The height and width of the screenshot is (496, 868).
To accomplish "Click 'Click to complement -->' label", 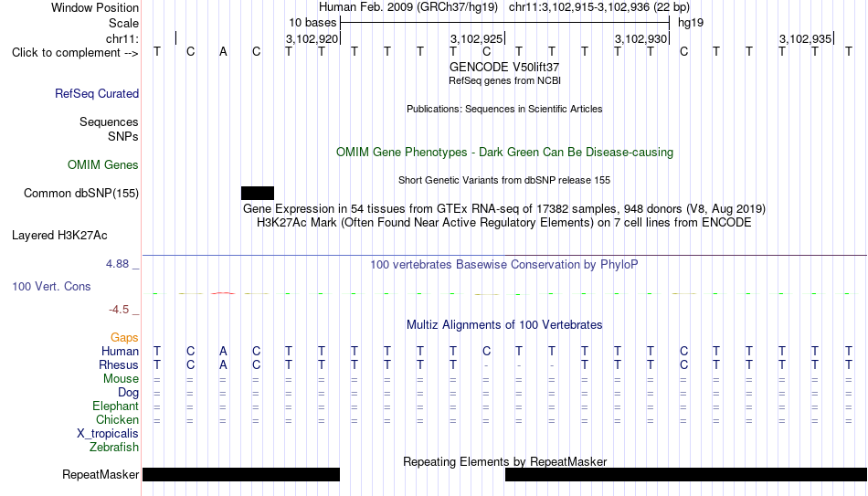I will point(75,53).
